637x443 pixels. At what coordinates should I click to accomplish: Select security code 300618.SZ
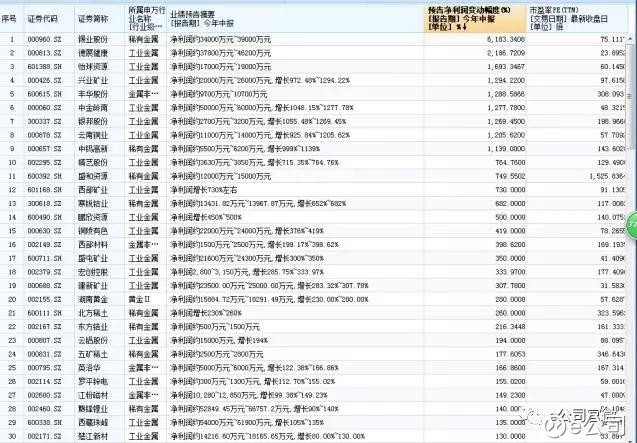pyautogui.click(x=45, y=204)
